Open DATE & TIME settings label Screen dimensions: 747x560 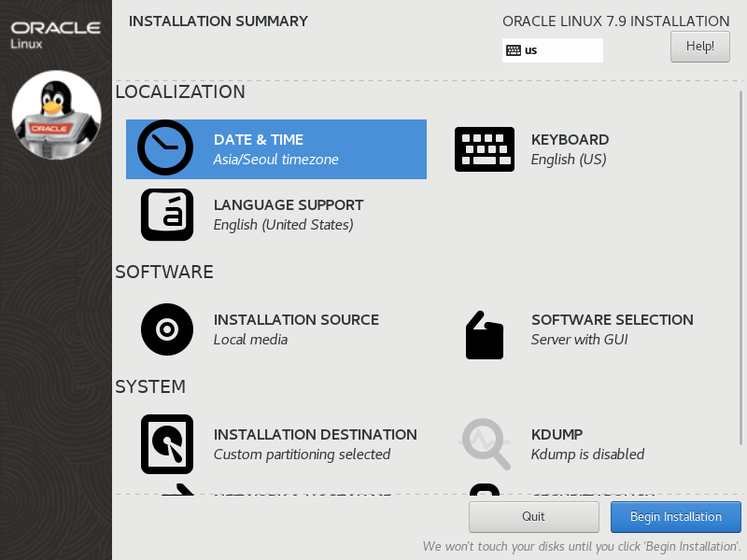tap(259, 139)
